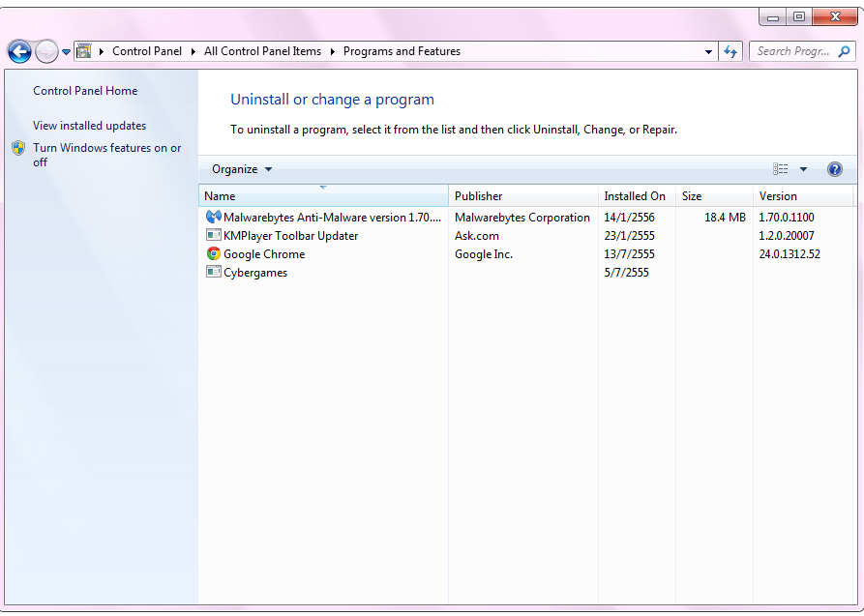Screen dimensions: 864x616
Task: Click the search magnifier icon
Action: [845, 51]
